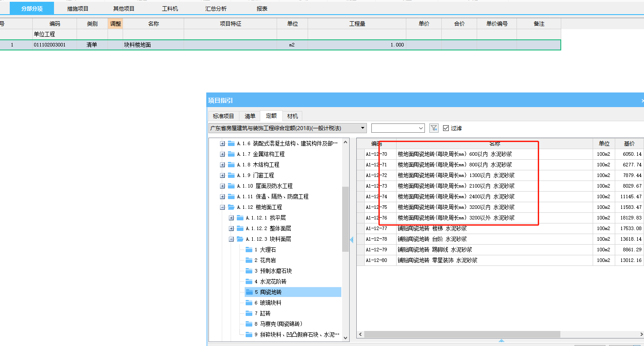Screen dimensions: 644x346
Task: Switch to the 分部分项 tab
Action: click(x=32, y=8)
